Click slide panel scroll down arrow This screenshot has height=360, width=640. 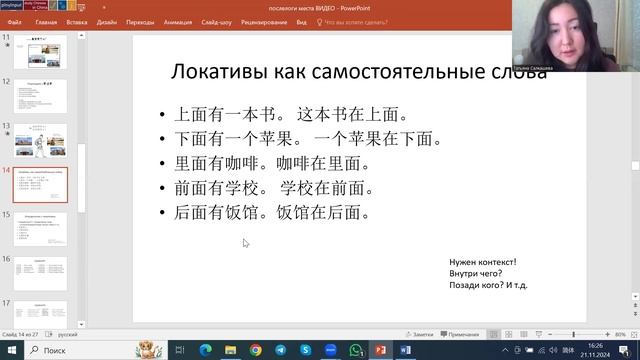click(81, 324)
